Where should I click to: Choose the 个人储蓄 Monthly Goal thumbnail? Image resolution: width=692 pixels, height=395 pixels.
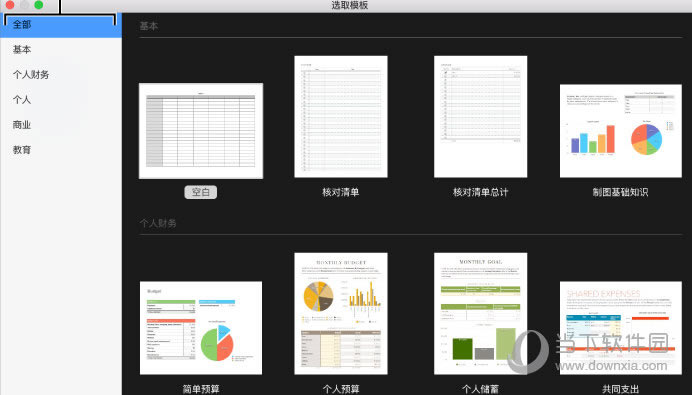(x=480, y=314)
